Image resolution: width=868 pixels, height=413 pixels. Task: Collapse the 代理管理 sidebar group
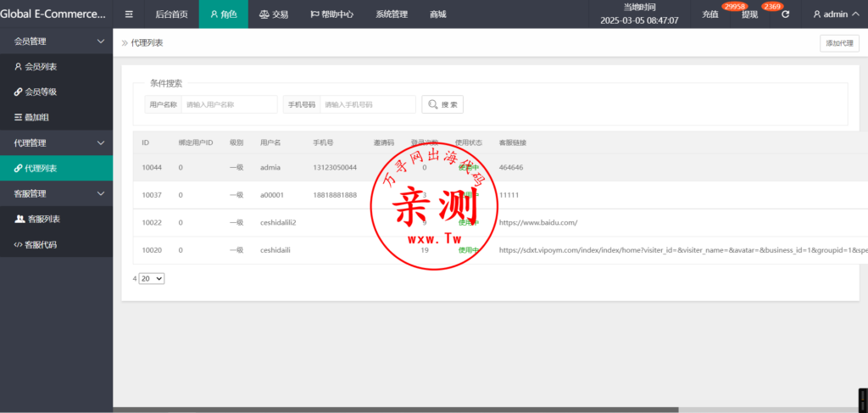click(101, 142)
